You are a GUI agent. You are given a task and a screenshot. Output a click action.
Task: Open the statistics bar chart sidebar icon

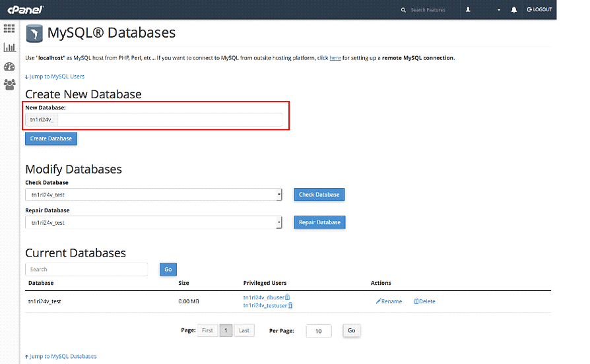(x=9, y=47)
